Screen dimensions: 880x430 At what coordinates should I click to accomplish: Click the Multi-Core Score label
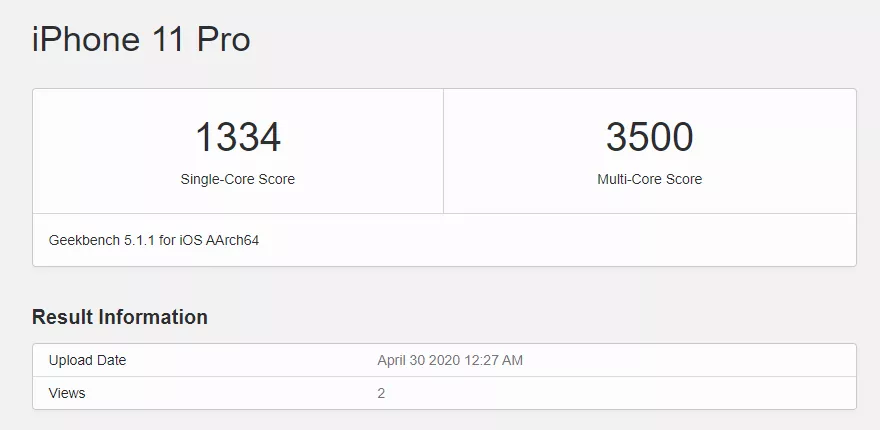(x=649, y=179)
